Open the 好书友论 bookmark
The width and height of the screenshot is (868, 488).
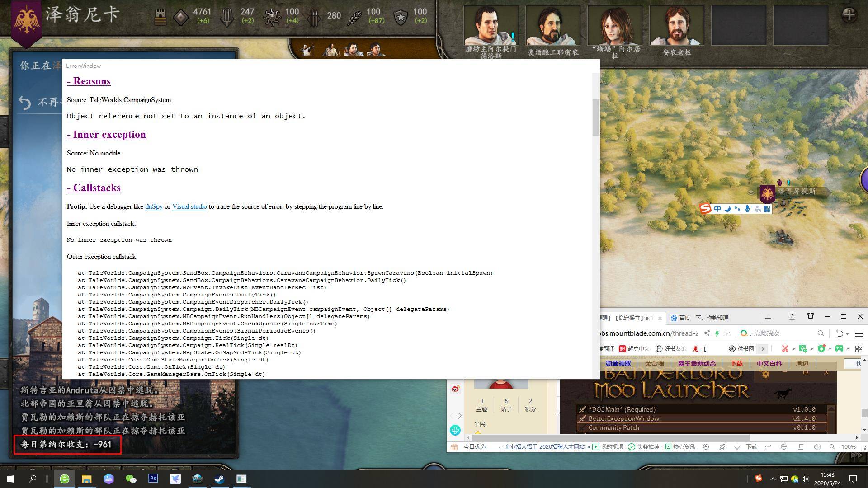coord(671,348)
